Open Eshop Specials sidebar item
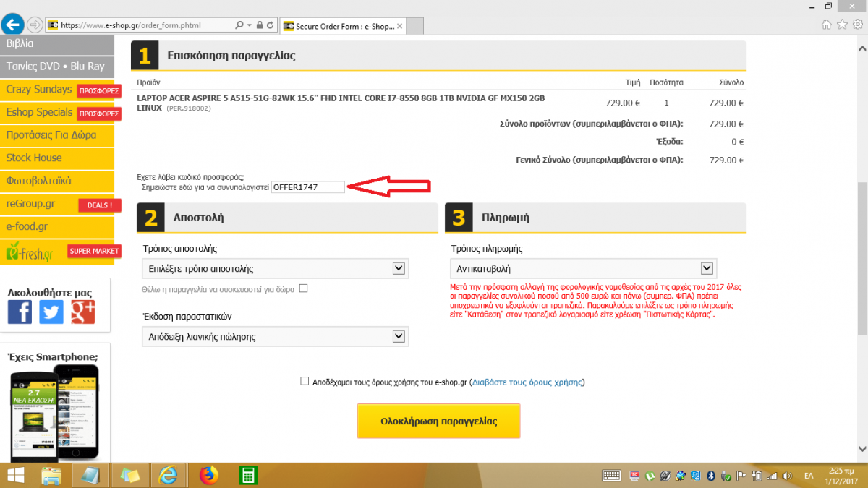 57,112
